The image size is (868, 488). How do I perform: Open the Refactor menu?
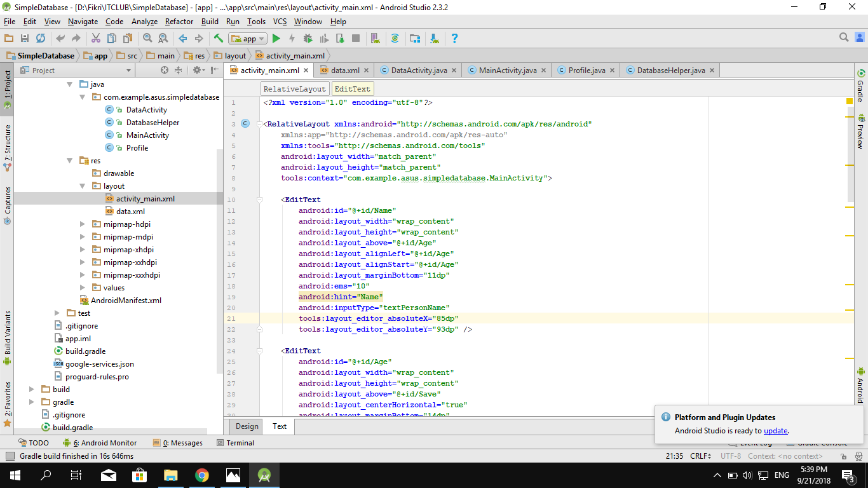point(179,21)
